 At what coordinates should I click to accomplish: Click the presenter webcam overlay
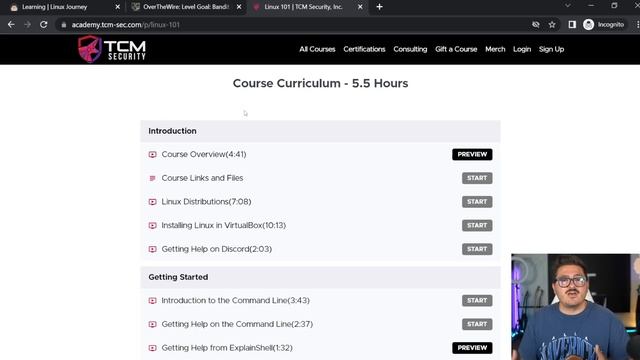[x=576, y=307]
